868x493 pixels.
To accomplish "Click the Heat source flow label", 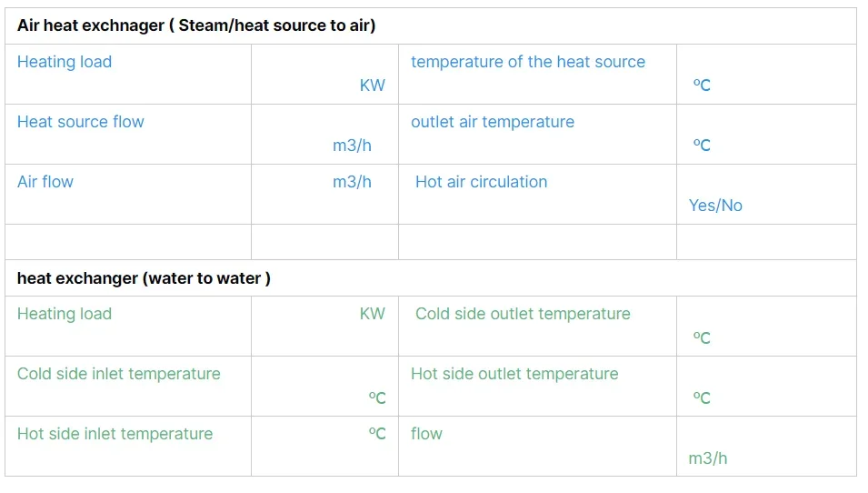I will tap(81, 122).
